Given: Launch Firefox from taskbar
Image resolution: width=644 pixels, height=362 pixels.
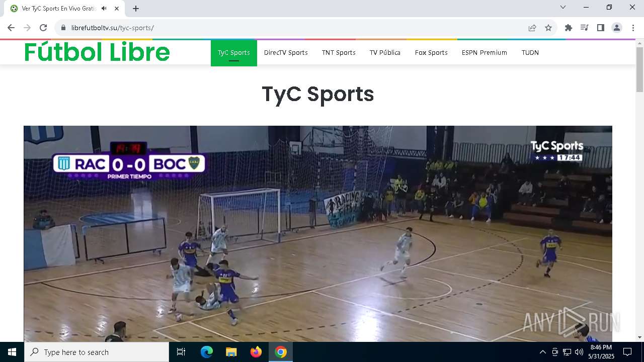Looking at the screenshot, I should coord(256,352).
